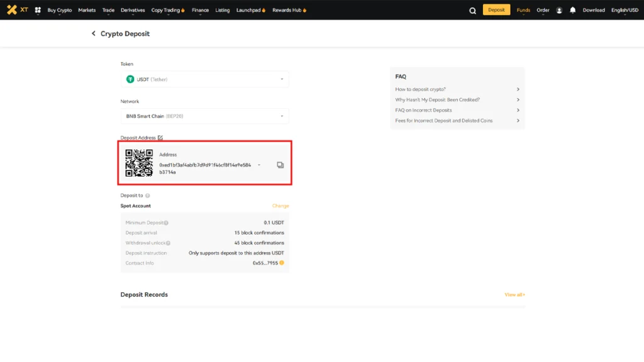Click the contract info 0x55...7955 text

(x=265, y=263)
